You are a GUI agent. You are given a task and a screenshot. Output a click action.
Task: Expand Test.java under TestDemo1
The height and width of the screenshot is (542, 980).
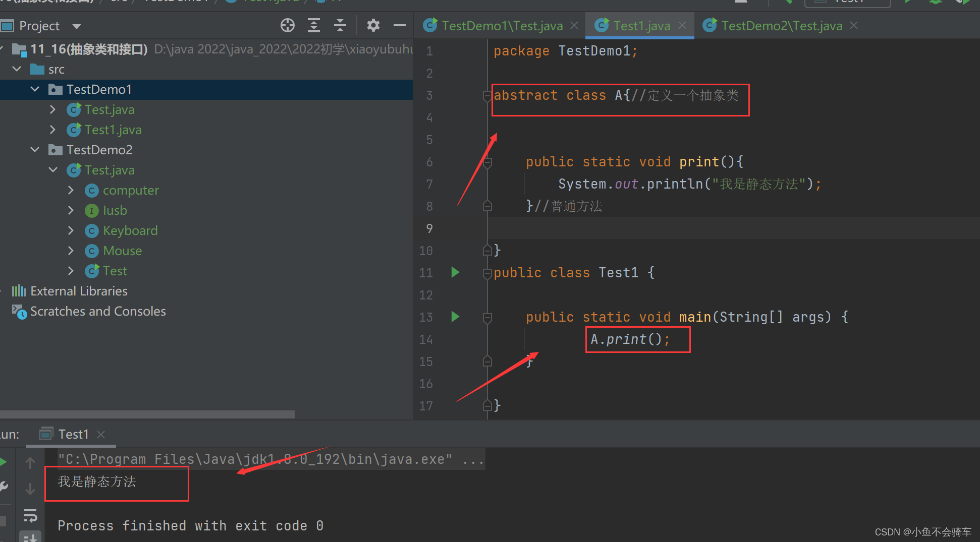click(53, 109)
